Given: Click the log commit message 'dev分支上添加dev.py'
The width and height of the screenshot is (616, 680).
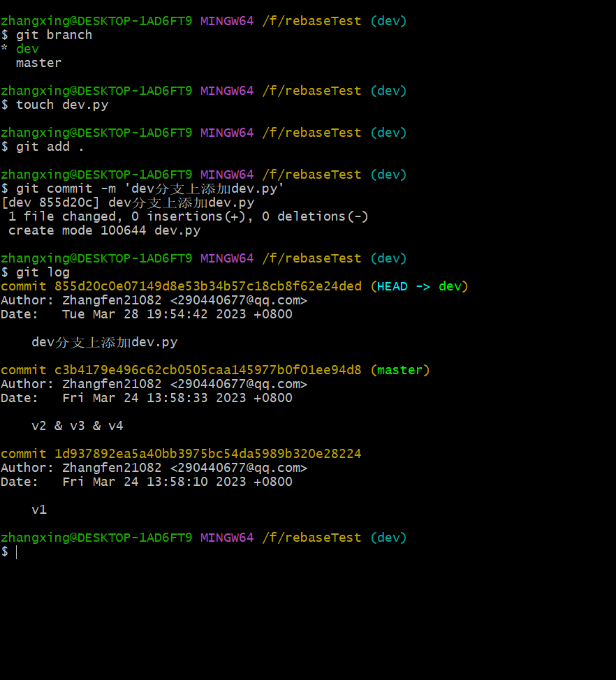Looking at the screenshot, I should (105, 342).
